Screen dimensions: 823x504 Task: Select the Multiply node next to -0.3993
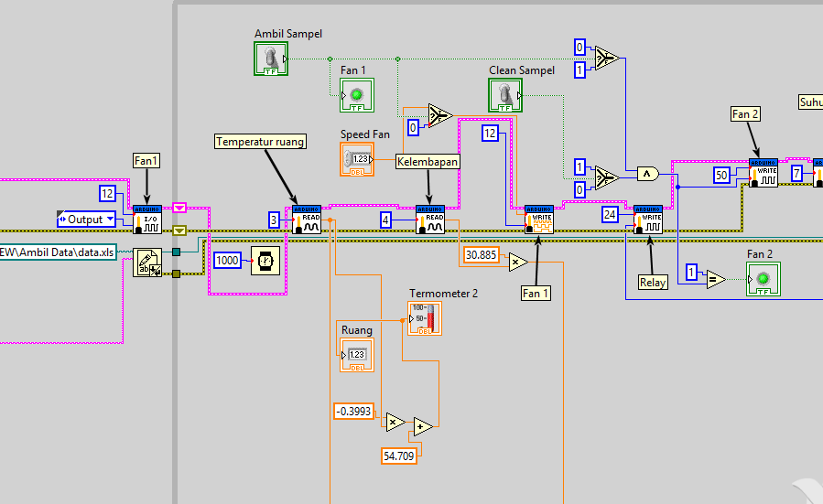(395, 423)
